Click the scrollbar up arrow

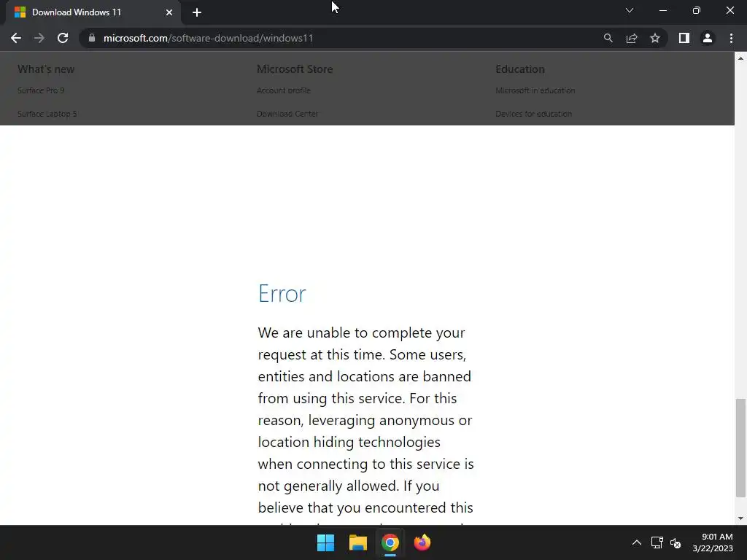point(740,58)
